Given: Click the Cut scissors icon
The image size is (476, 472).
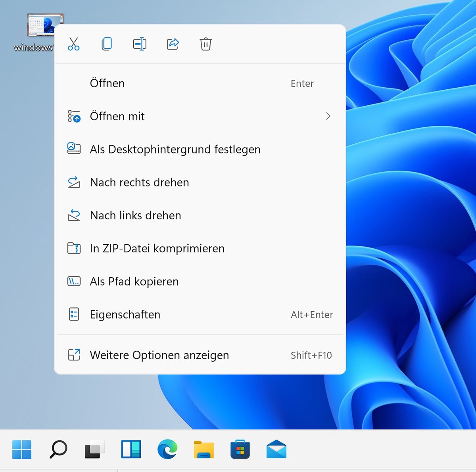Looking at the screenshot, I should [x=74, y=44].
